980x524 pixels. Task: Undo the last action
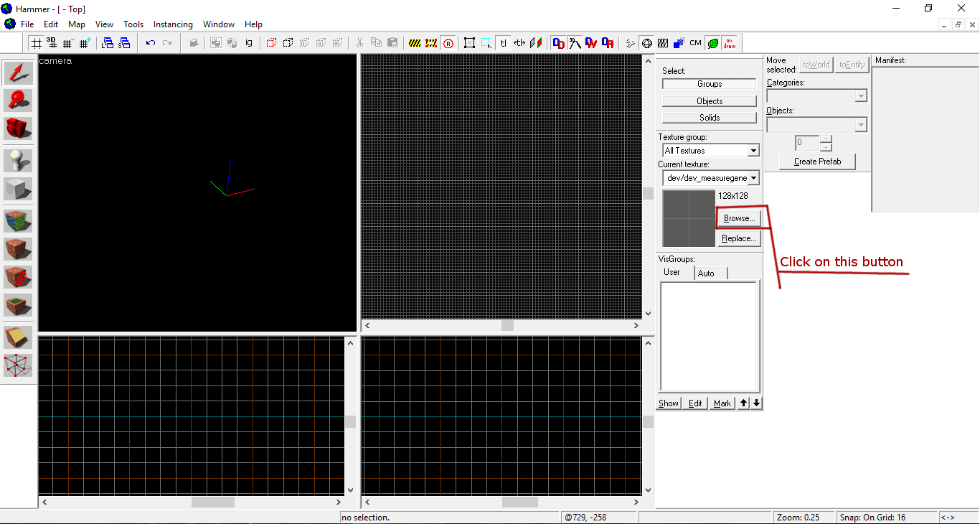pos(151,43)
